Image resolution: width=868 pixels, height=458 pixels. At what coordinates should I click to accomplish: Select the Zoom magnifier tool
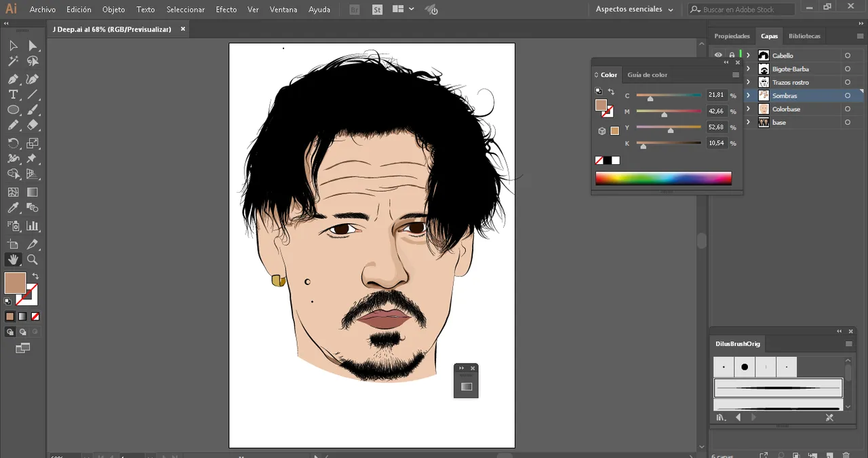tap(32, 260)
